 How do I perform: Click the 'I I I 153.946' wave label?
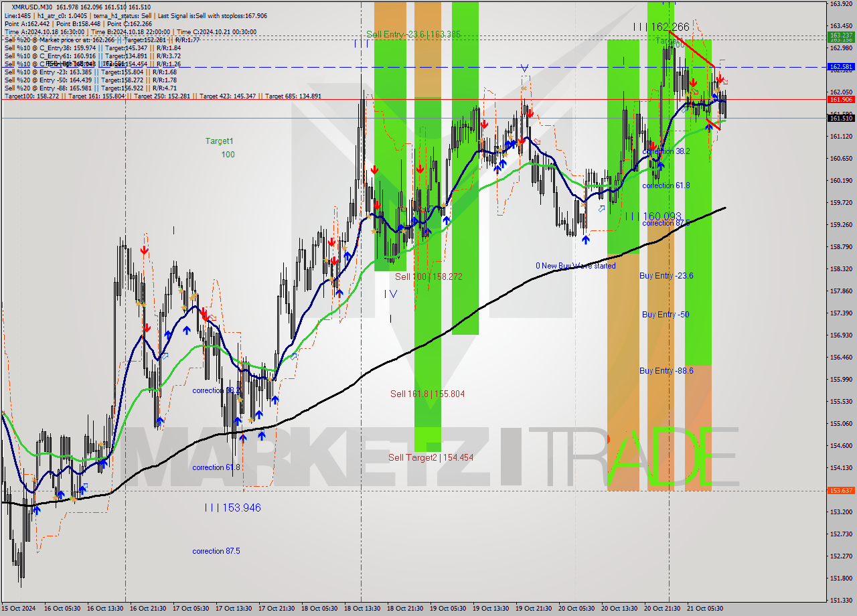[232, 508]
